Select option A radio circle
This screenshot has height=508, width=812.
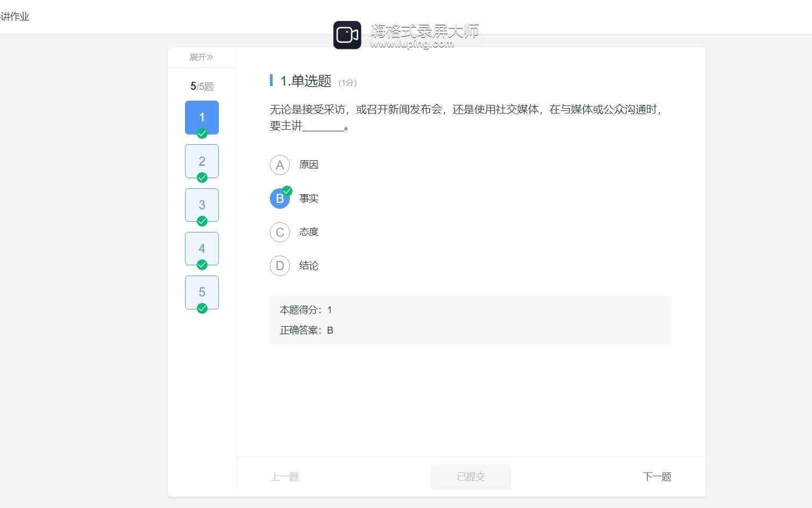pyautogui.click(x=280, y=165)
